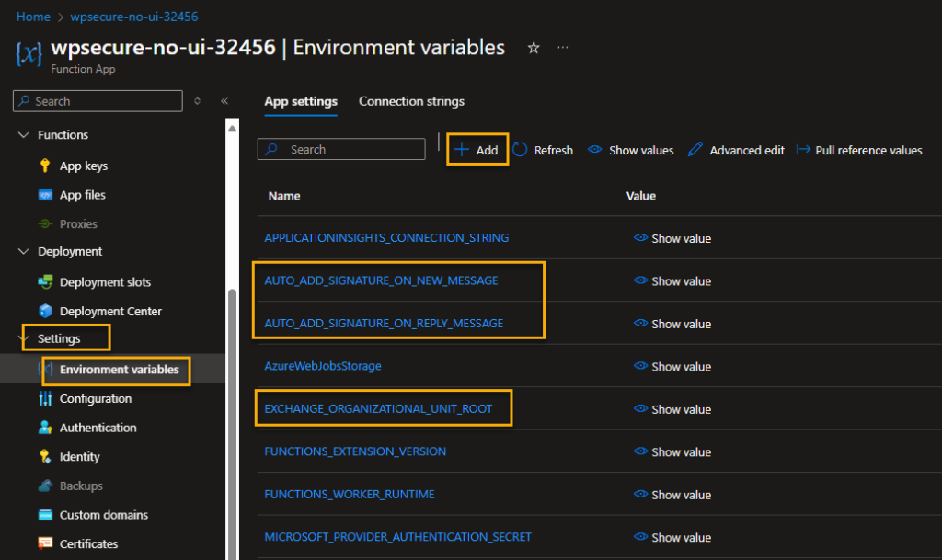Collapse the Deployment section chevron
Screen dimensions: 942x560
point(23,251)
